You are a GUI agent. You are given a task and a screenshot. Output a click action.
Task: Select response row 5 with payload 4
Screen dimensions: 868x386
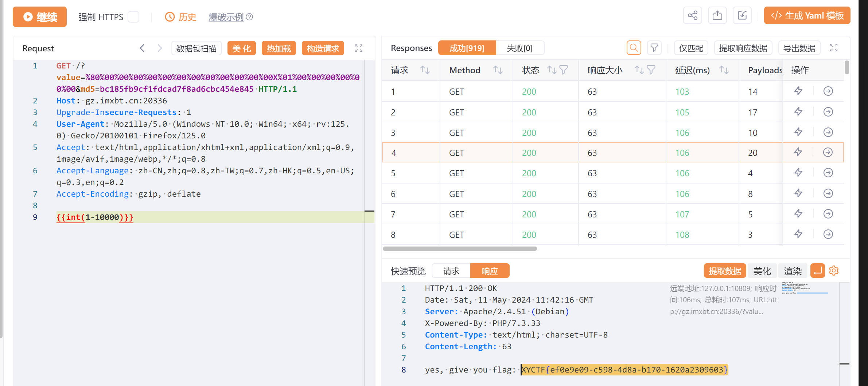click(612, 173)
